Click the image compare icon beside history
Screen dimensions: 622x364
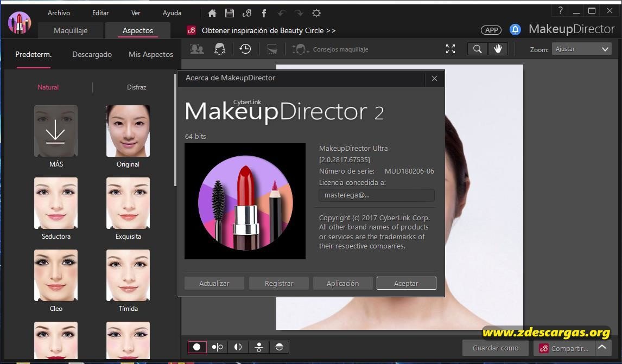272,49
